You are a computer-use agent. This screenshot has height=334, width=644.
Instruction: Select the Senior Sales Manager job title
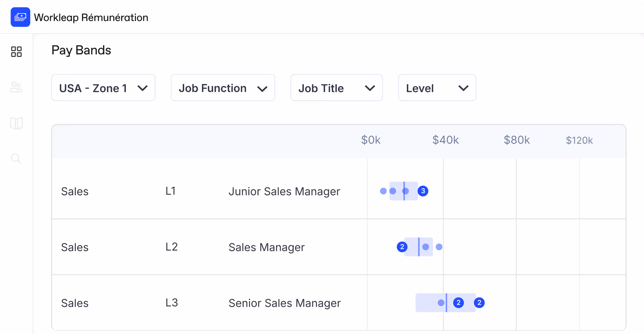coord(285,303)
